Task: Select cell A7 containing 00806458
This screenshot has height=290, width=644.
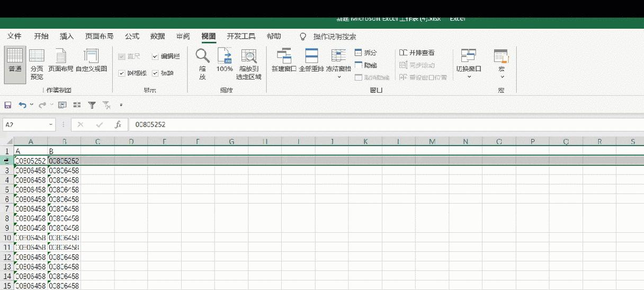Action: (31, 208)
